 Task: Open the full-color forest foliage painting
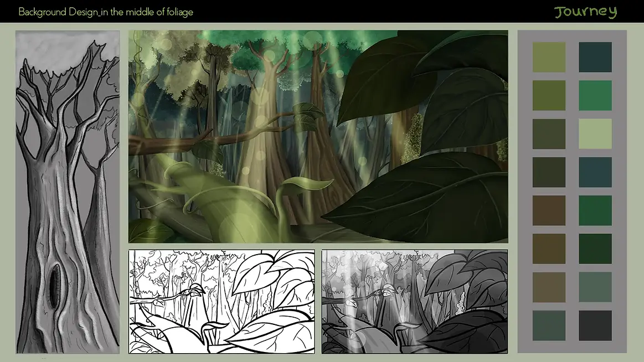(318, 136)
